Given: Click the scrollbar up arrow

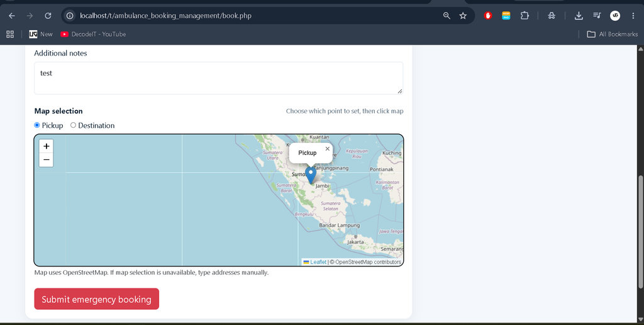Looking at the screenshot, I should tap(640, 48).
